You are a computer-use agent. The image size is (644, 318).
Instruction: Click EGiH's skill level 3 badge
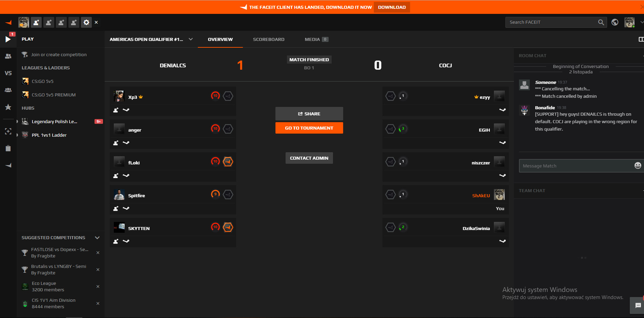[403, 129]
